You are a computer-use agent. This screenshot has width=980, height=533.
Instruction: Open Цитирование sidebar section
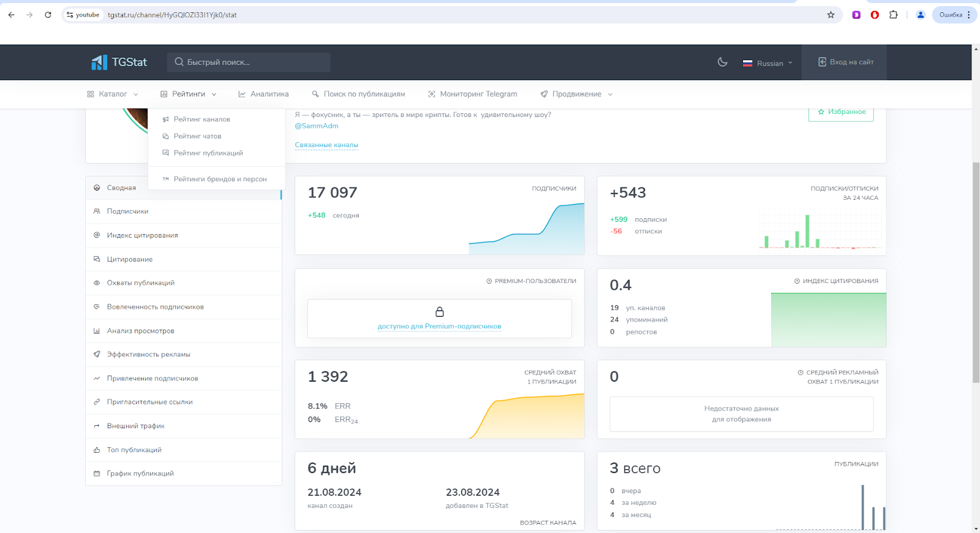click(184, 259)
